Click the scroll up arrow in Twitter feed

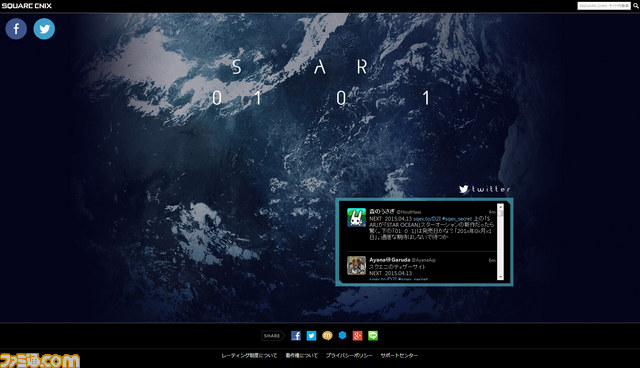500,207
